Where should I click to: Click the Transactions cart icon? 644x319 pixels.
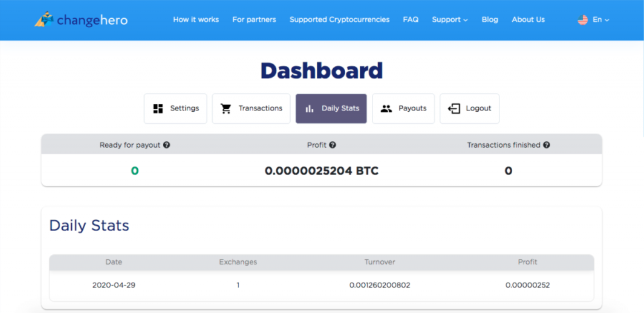click(226, 108)
